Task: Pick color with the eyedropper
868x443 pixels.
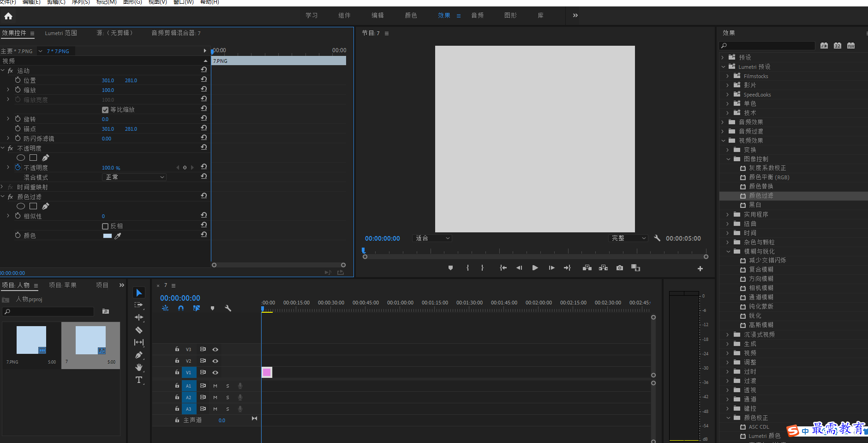Action: [118, 236]
